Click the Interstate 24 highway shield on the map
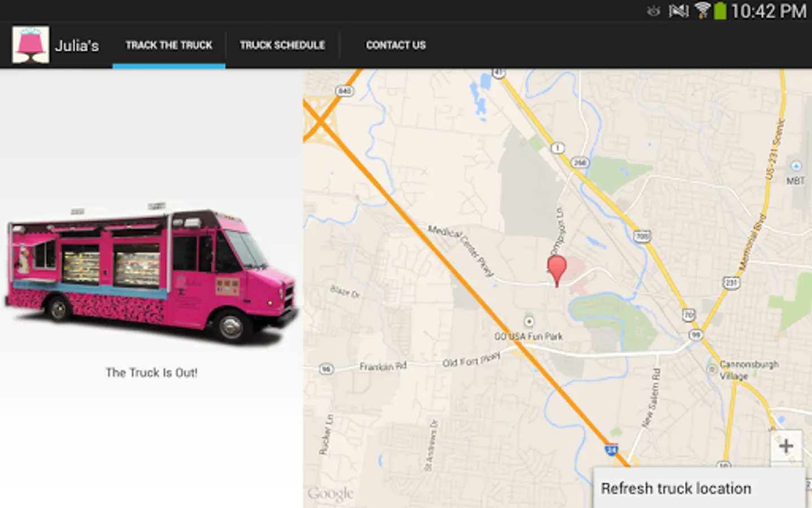The image size is (812, 508). tap(610, 450)
